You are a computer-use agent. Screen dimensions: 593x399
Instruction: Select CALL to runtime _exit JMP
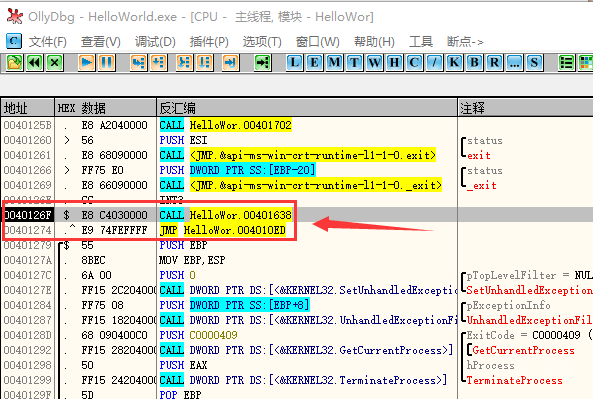301,185
